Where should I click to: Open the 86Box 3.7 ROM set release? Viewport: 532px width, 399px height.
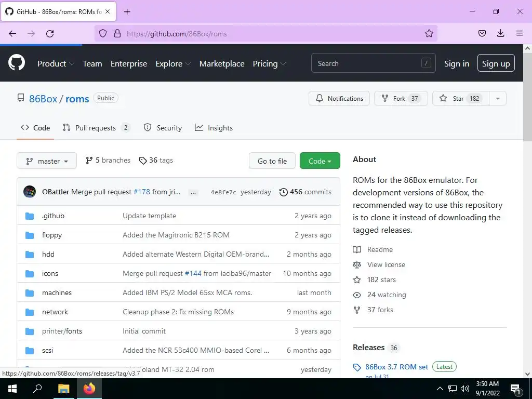pyautogui.click(x=396, y=367)
